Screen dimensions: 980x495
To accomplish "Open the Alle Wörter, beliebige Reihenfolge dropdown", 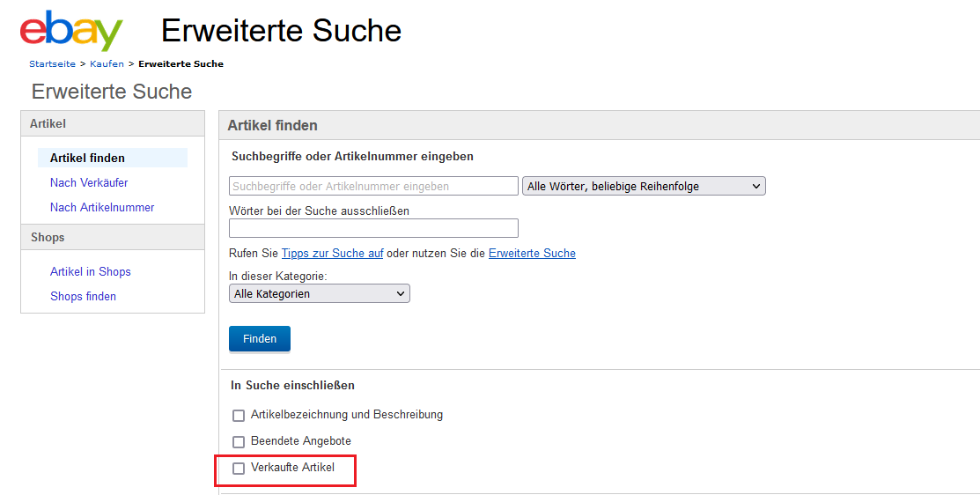I will click(x=644, y=186).
